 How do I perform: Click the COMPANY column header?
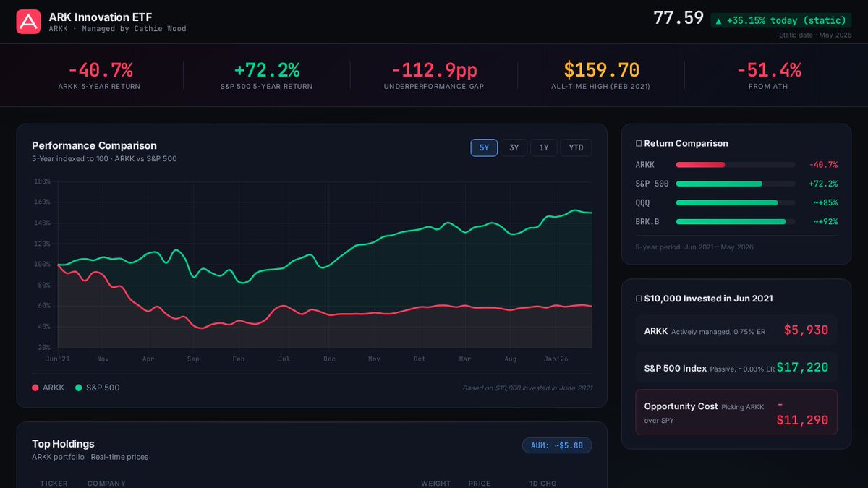[106, 483]
